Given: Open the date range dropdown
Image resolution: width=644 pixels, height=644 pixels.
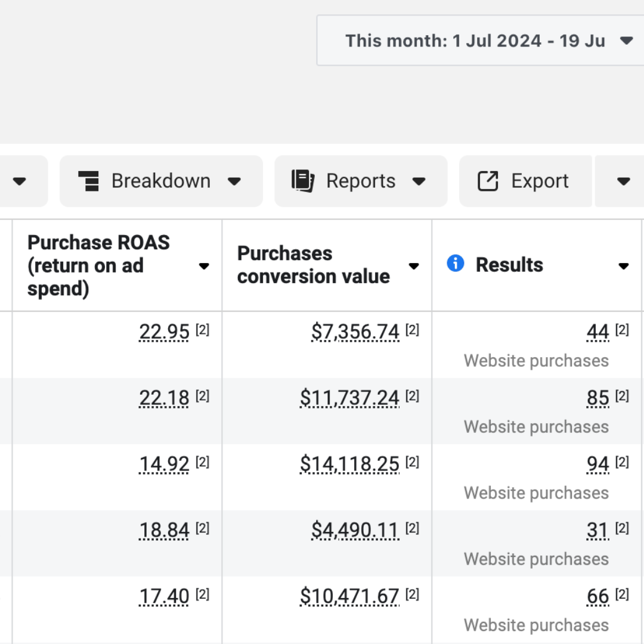Looking at the screenshot, I should click(x=626, y=41).
